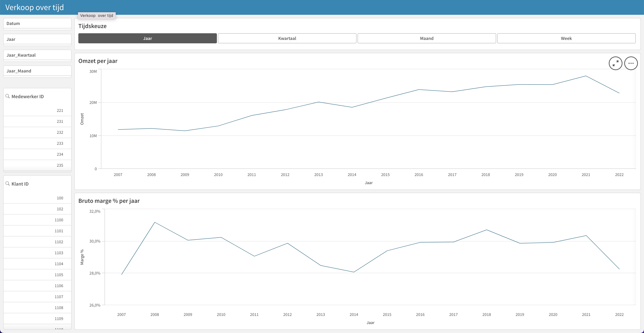Click Verkoop over tijd sheet title
This screenshot has width=644, height=333.
(x=34, y=7)
